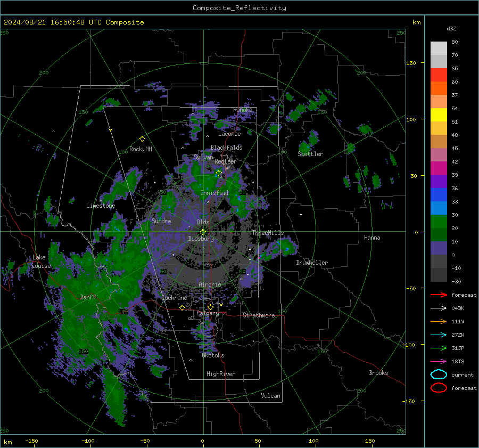The width and height of the screenshot is (479, 448).
Task: Select the orange 111V arrow icon
Action: coord(439,321)
